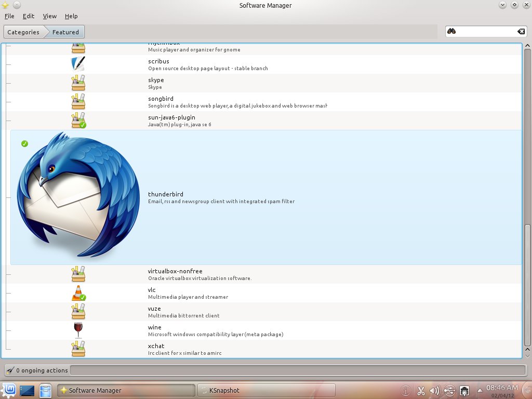Open the Linux Mint start menu
This screenshot has height=399, width=532.
pyautogui.click(x=9, y=390)
